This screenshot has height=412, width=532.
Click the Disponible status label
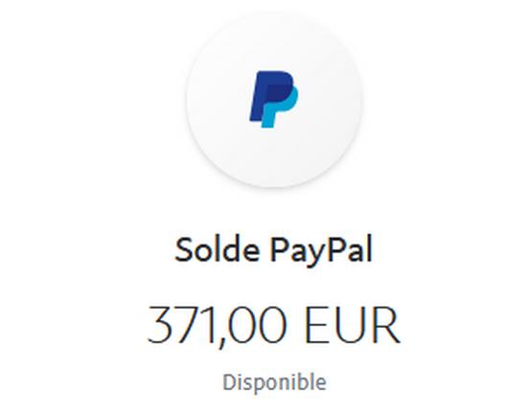point(274,383)
